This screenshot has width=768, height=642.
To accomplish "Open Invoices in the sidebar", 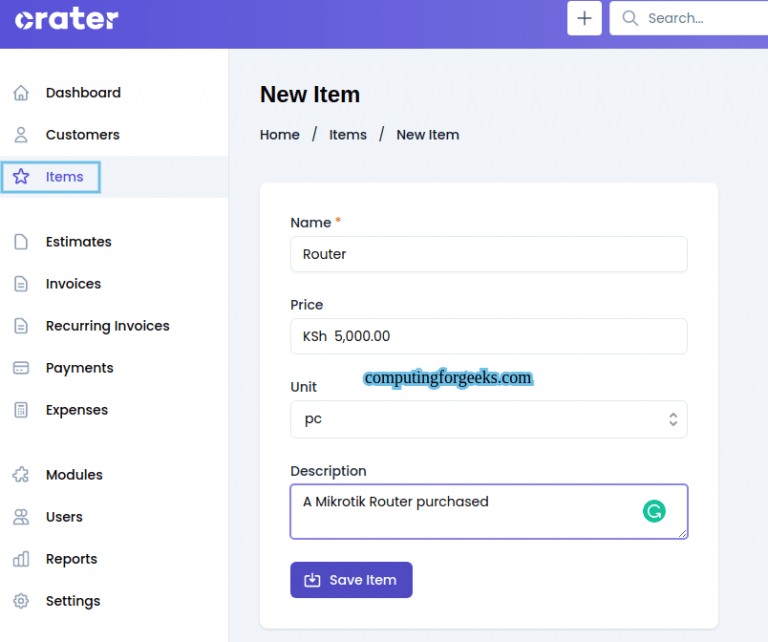I will pos(73,284).
